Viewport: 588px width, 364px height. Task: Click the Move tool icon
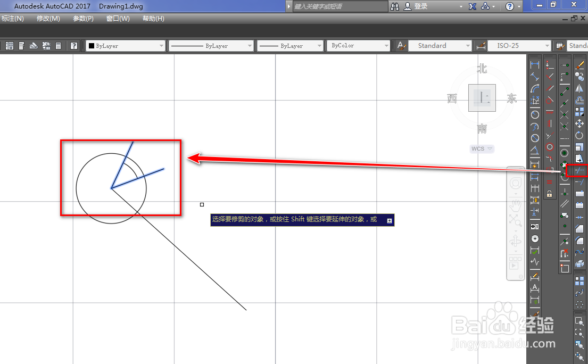pyautogui.click(x=579, y=123)
